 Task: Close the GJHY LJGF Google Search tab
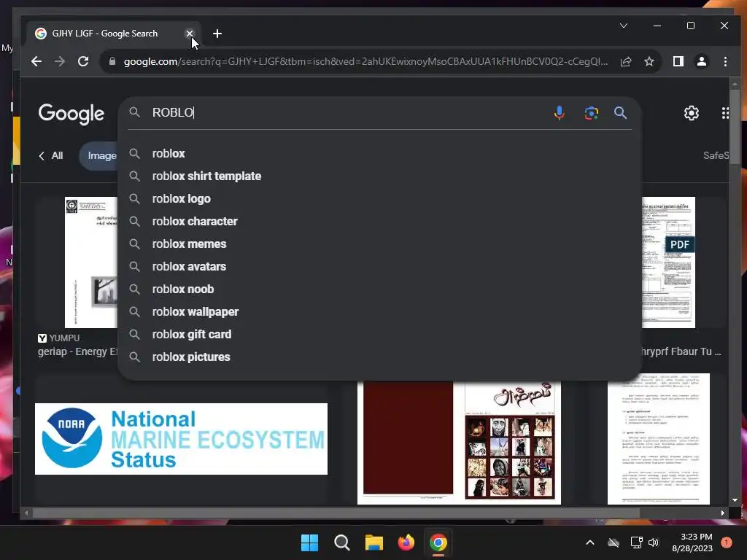pyautogui.click(x=189, y=34)
